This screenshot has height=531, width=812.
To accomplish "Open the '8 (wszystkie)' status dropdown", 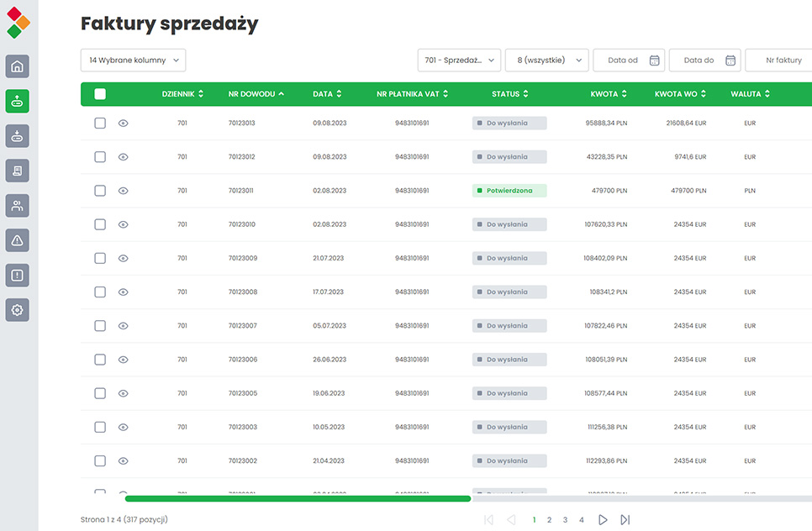I will pyautogui.click(x=546, y=60).
